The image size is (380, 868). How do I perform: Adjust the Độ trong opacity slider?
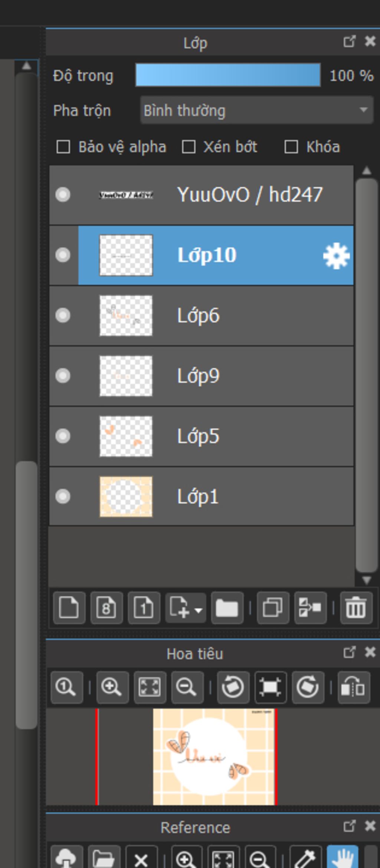pyautogui.click(x=228, y=75)
